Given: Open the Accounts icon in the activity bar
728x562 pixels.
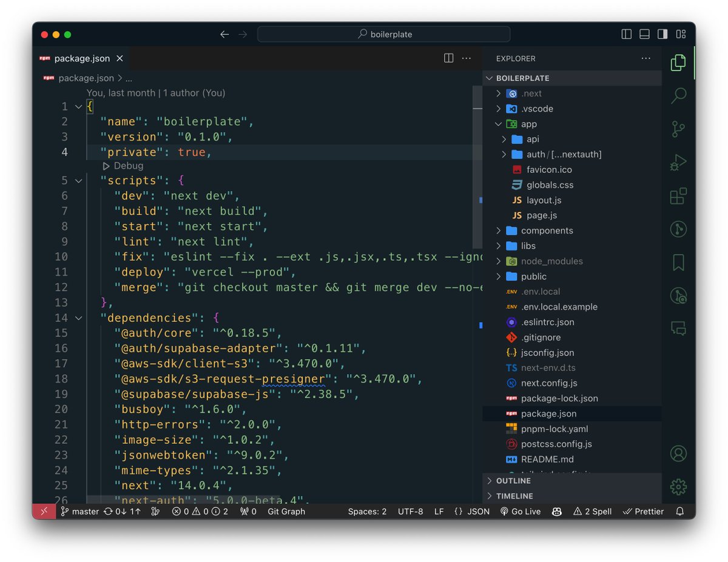Looking at the screenshot, I should [678, 453].
